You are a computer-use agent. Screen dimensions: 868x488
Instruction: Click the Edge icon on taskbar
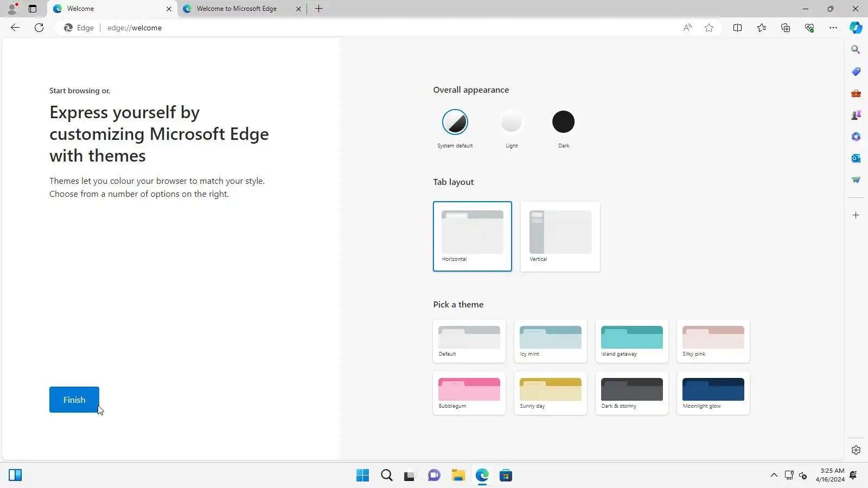482,476
